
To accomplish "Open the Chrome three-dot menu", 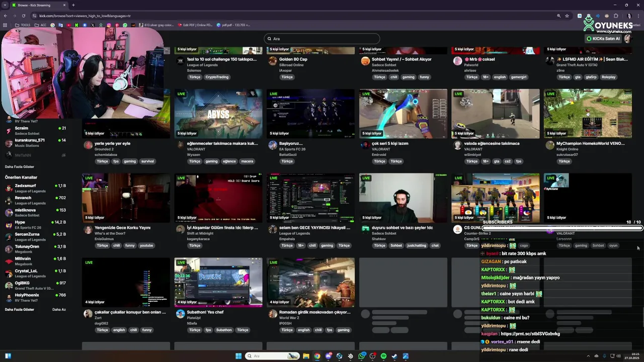I will point(638,16).
